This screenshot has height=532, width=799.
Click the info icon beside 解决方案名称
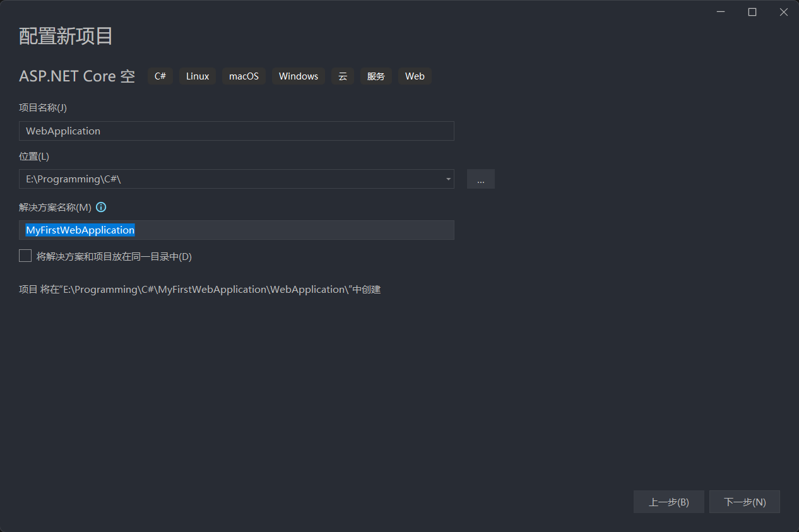(101, 207)
